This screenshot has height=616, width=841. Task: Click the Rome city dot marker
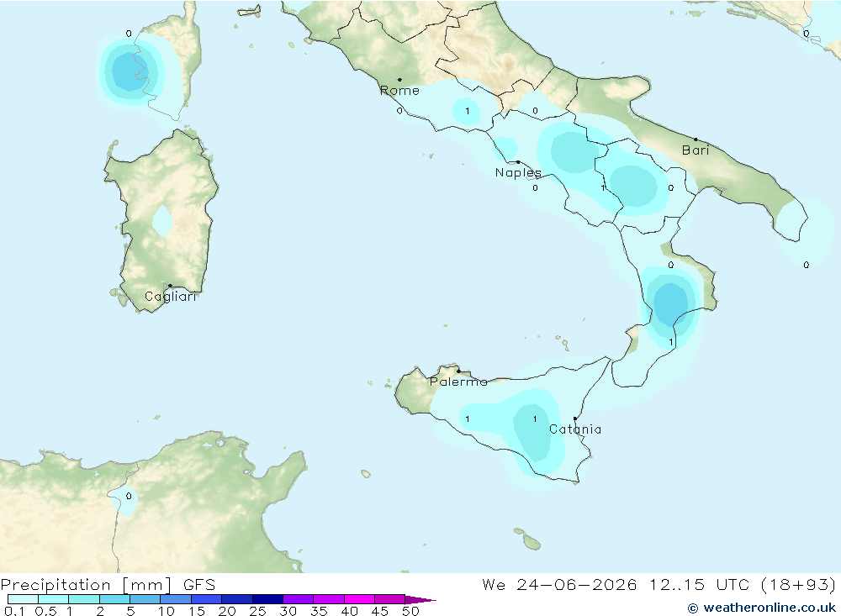pos(399,80)
